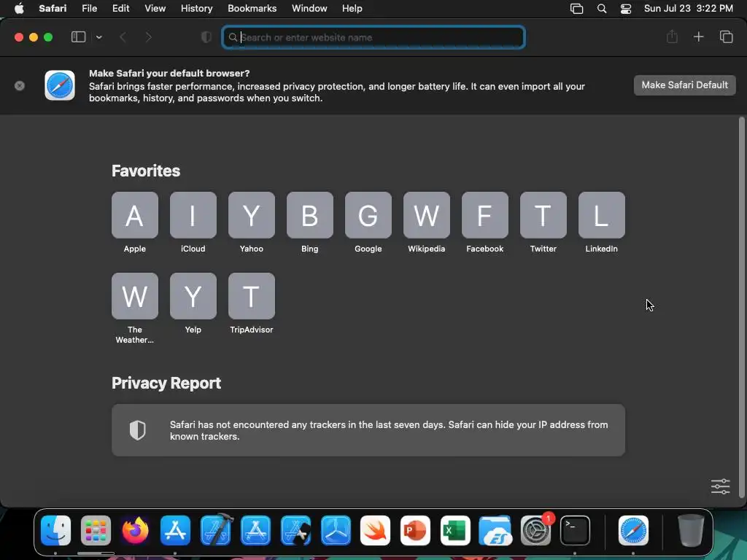Click the screen mirroring icon in menu bar
747x560 pixels.
[576, 9]
